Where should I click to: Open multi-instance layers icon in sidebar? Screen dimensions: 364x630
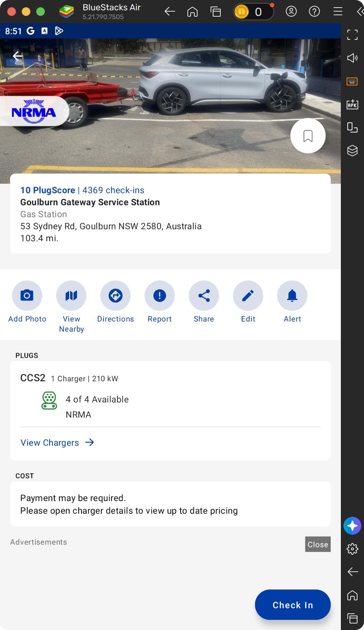[352, 151]
